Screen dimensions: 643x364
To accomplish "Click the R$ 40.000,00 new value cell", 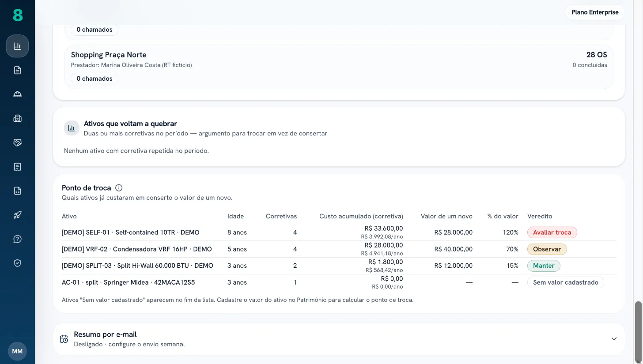I will 454,249.
